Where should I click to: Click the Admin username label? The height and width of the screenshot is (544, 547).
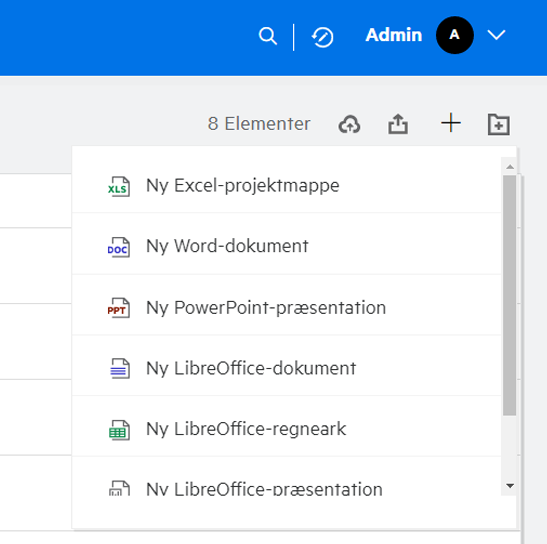[394, 35]
